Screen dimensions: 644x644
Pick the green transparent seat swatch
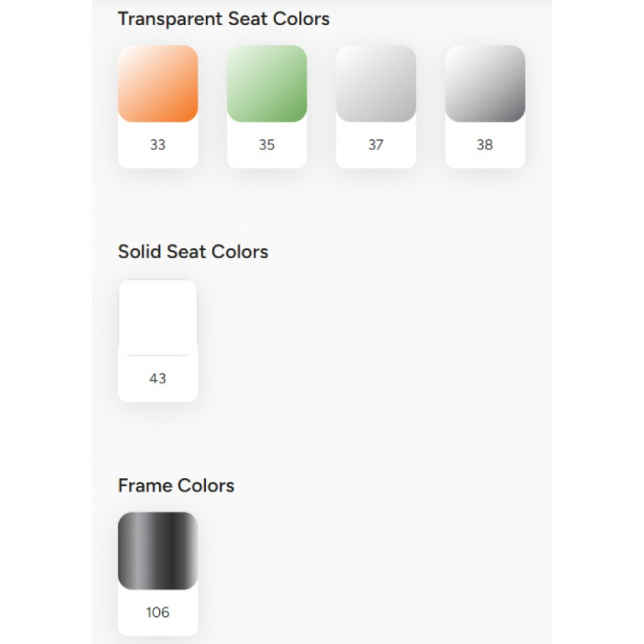click(267, 84)
